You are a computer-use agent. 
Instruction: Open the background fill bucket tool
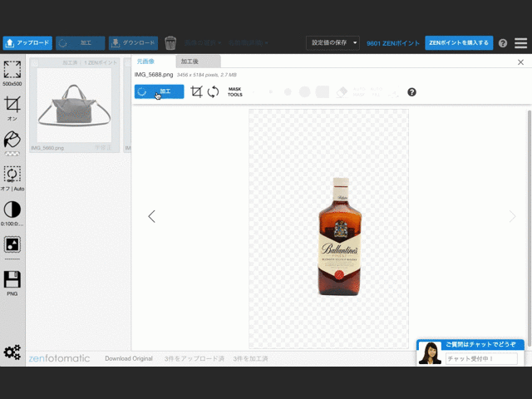pos(12,144)
